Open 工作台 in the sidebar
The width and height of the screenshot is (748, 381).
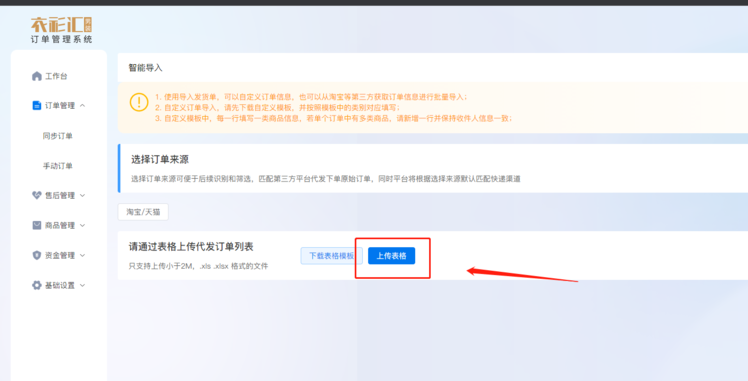click(x=56, y=76)
